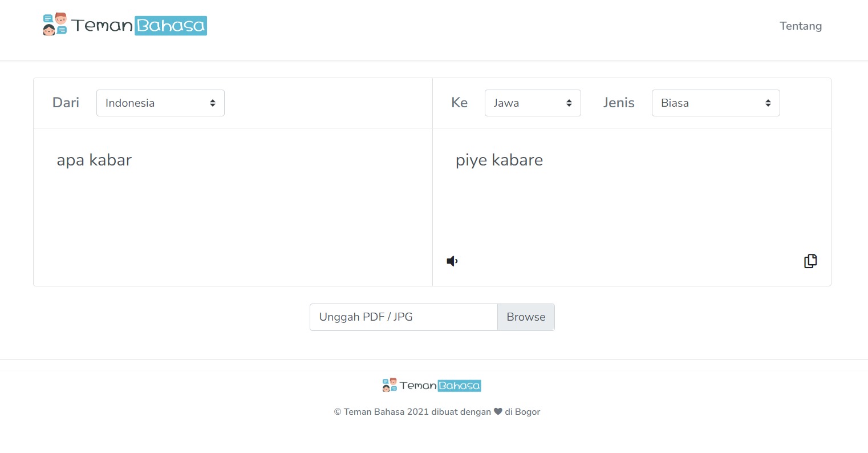Click the Teman wordmark in the header

tap(102, 26)
